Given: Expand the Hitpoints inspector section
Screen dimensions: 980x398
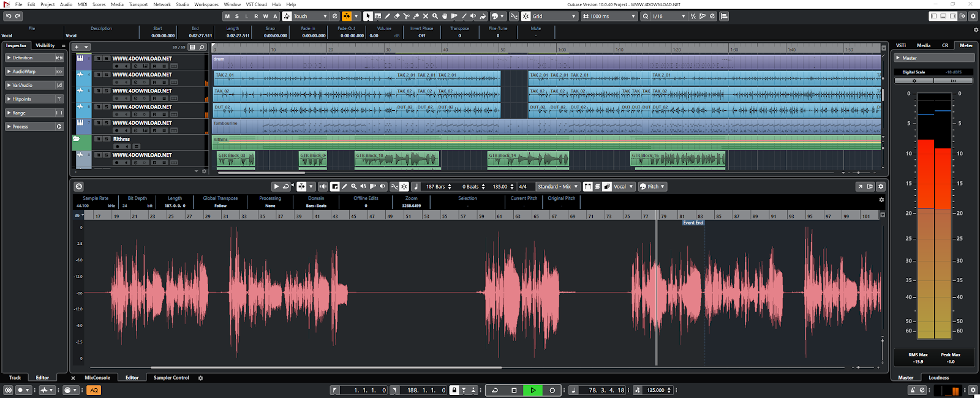Looking at the screenshot, I should point(34,99).
